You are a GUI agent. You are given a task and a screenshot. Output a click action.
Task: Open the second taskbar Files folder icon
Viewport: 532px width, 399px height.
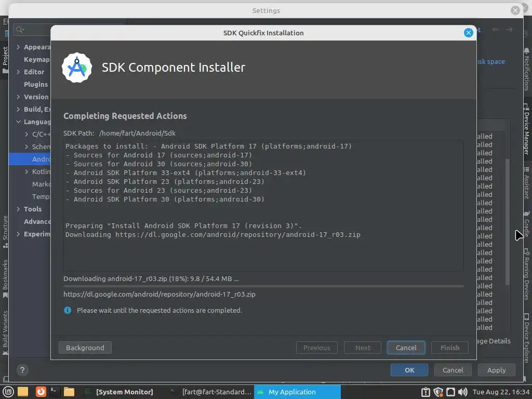(69, 392)
